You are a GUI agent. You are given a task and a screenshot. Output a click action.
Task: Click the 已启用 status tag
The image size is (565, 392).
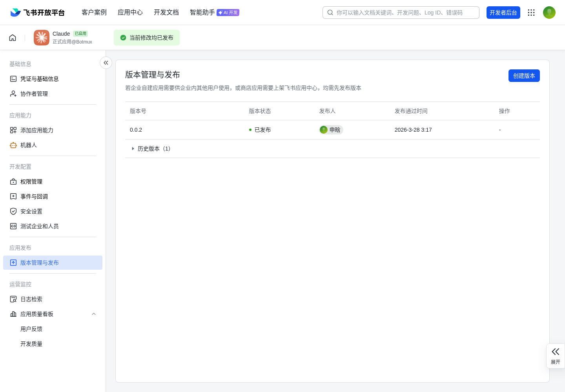pos(80,34)
